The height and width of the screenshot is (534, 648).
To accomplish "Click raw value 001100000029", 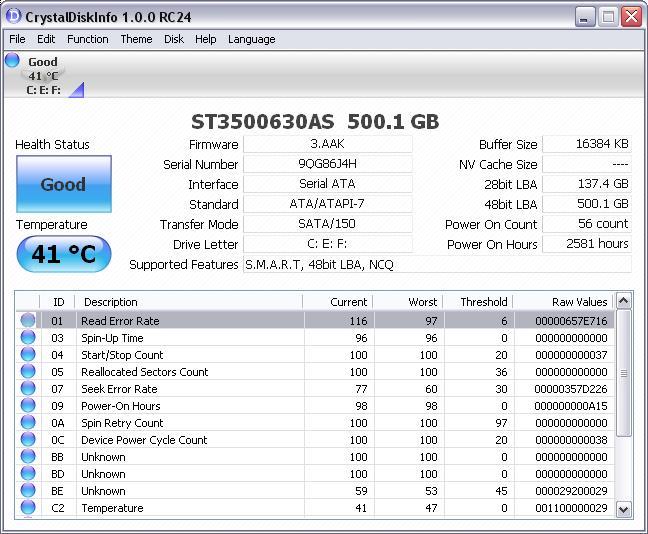I will pyautogui.click(x=571, y=508).
